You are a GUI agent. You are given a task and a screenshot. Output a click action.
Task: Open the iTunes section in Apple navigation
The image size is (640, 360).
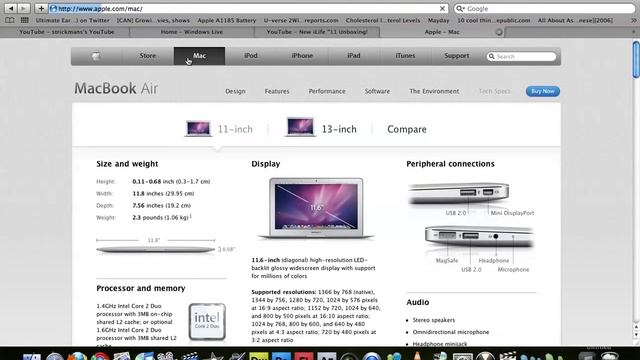coord(405,56)
